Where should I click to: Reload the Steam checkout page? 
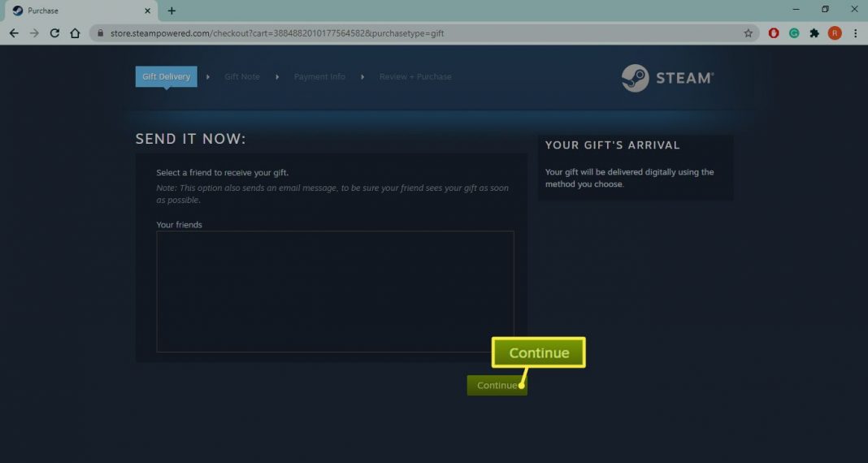[x=54, y=33]
